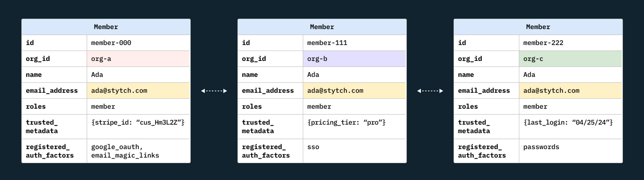Click the sso auth factor cell
644x180 pixels.
point(354,151)
